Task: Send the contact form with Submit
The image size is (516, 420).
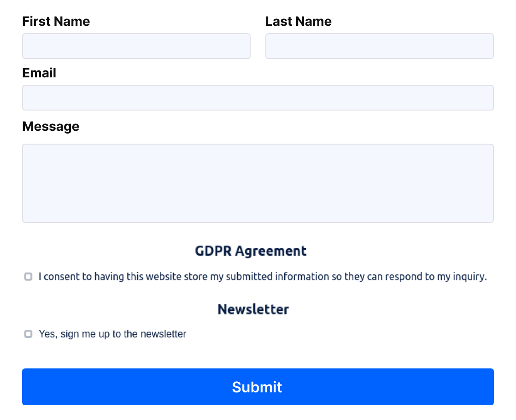Action: 258,387
